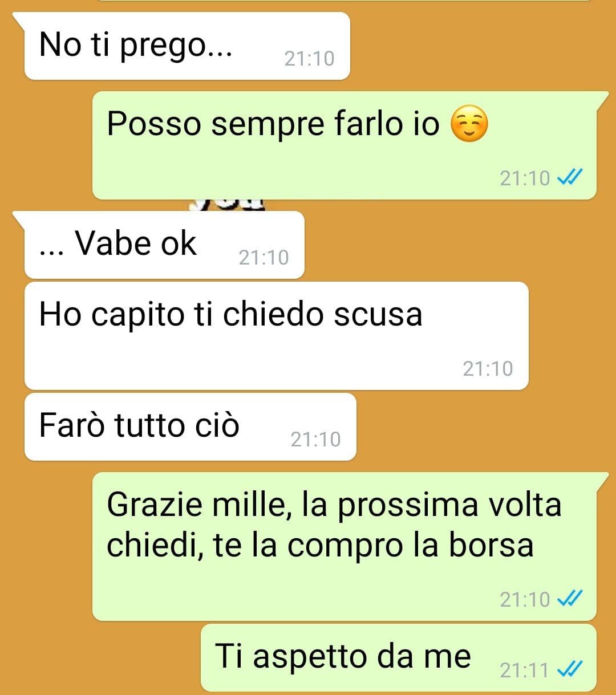Image resolution: width=616 pixels, height=695 pixels.
Task: Tap the 21:10 timestamp on 'No ti prego...'
Action: (x=309, y=58)
